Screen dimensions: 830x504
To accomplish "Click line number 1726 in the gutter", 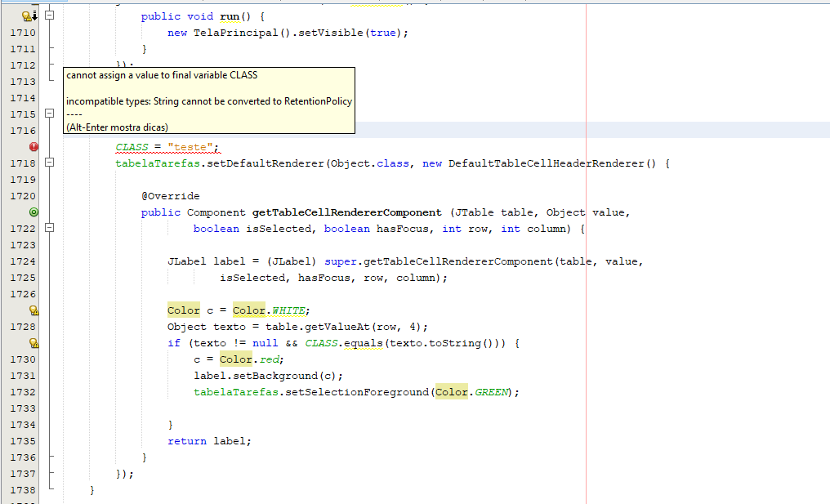I will click(x=23, y=294).
